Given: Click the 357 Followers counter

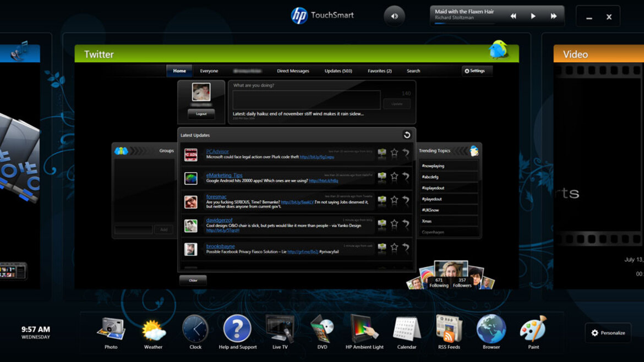Looking at the screenshot, I should pyautogui.click(x=462, y=283).
